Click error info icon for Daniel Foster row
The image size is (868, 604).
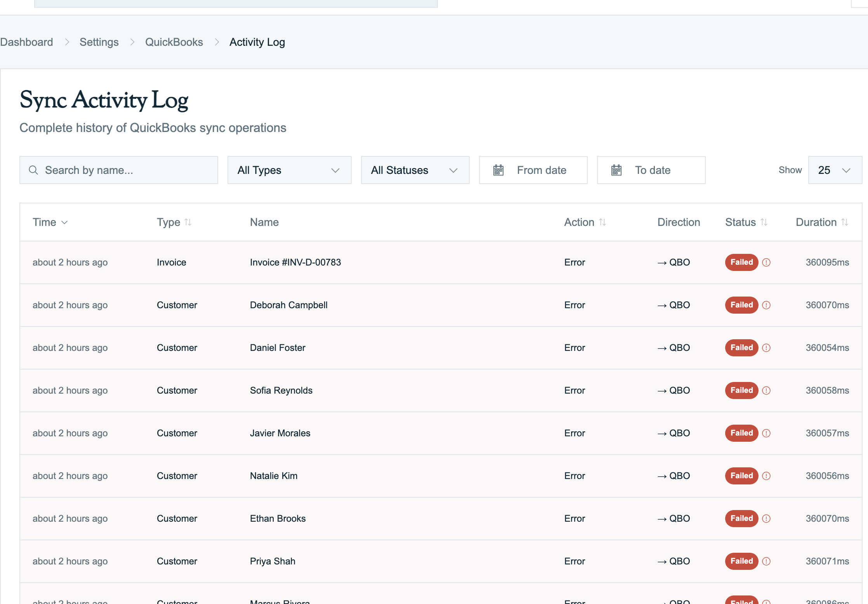point(766,348)
